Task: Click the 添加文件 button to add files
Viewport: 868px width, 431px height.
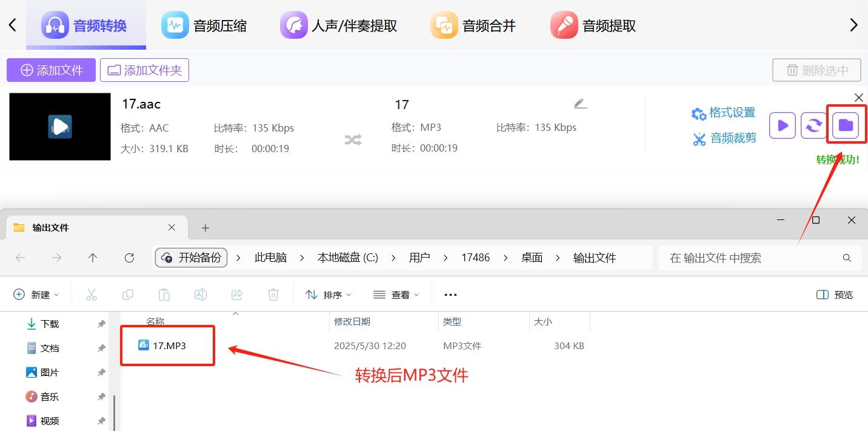Action: click(x=51, y=70)
